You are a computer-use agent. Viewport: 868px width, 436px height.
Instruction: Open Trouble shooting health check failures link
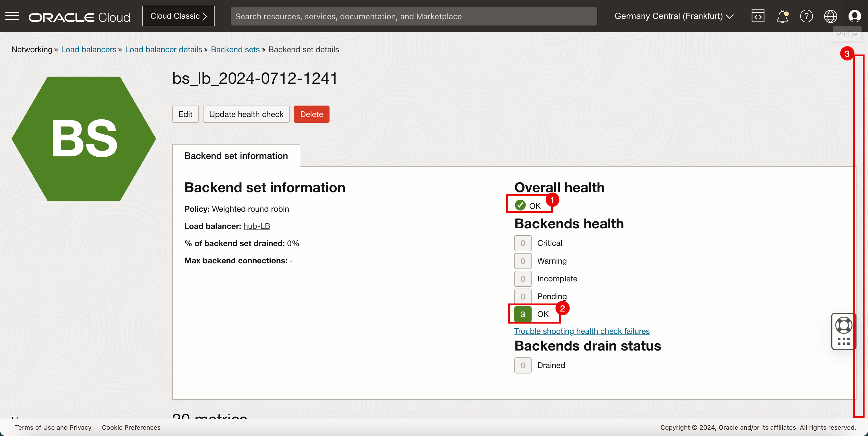tap(582, 331)
